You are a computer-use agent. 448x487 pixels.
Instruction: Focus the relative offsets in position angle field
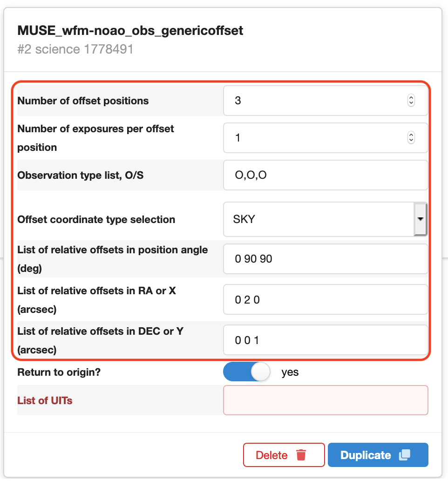tap(326, 259)
